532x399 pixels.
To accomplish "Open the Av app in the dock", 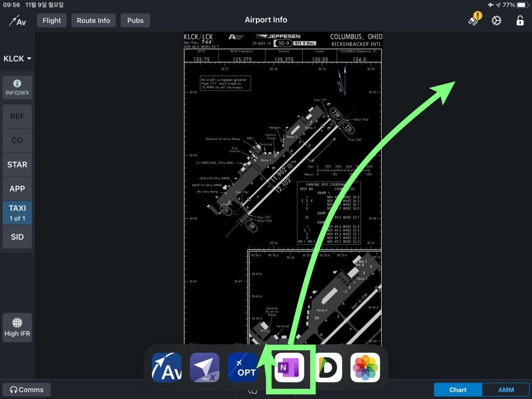I will click(167, 368).
